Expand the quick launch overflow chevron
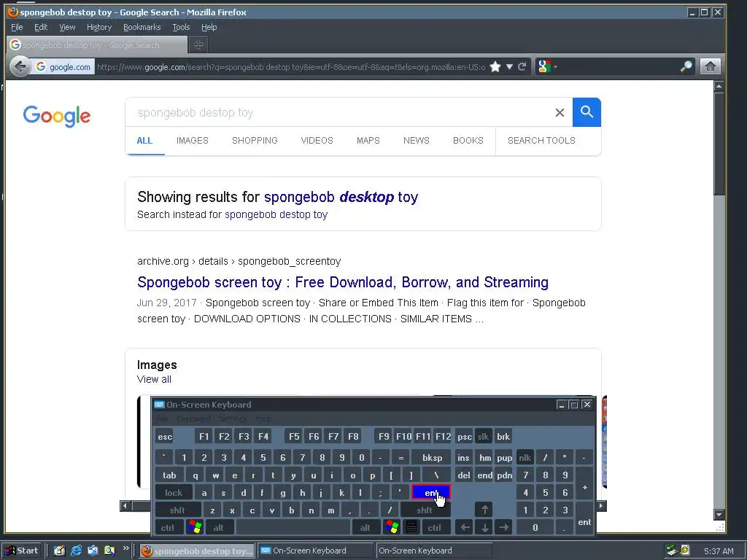The image size is (747, 560). (125, 548)
